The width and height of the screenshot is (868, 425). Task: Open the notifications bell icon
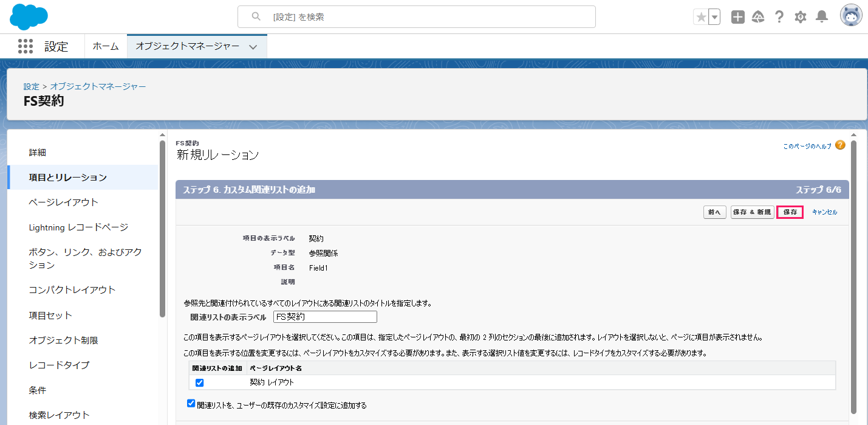point(822,17)
